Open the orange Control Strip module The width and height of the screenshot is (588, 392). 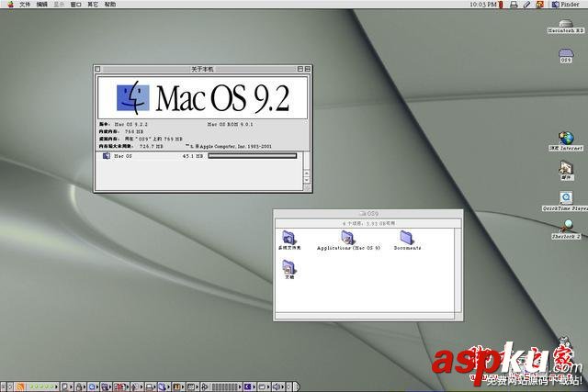pyautogui.click(x=19, y=386)
